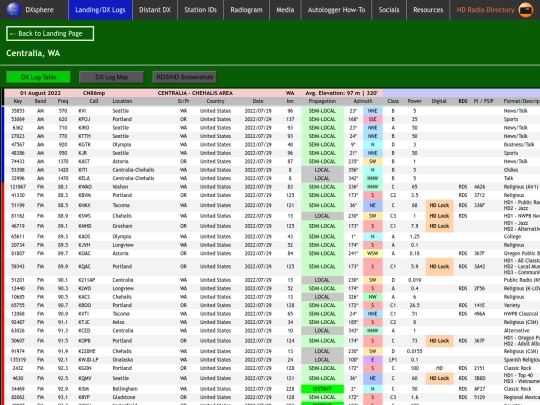This screenshot has height=405, width=540.
Task: Click the Oldies format cell
Action: pyautogui.click(x=511, y=170)
